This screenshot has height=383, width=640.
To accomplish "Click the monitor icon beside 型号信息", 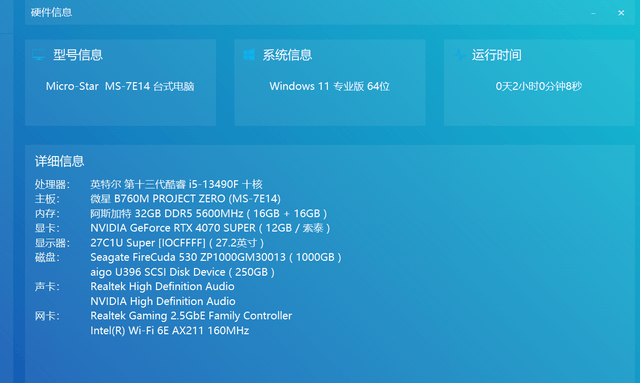I will tap(39, 55).
